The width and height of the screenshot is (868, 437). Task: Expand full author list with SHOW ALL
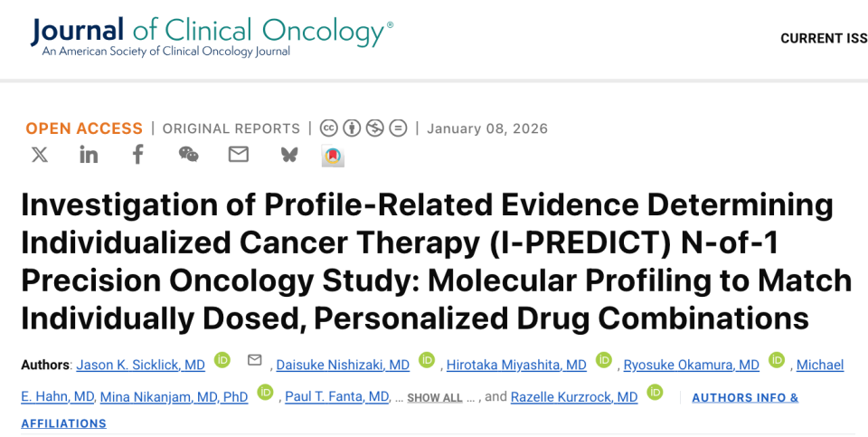[x=434, y=398]
